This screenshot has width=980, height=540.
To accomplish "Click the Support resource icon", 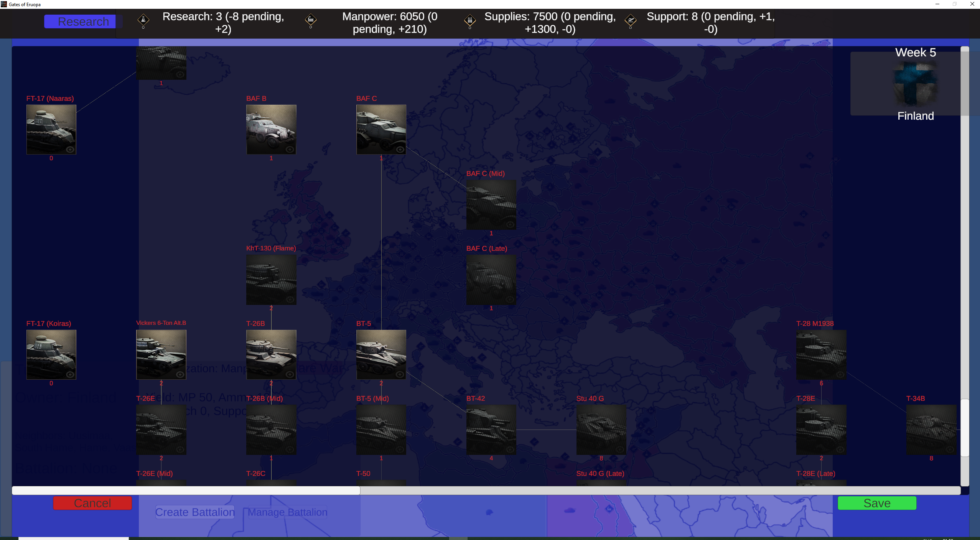I will 631,20.
